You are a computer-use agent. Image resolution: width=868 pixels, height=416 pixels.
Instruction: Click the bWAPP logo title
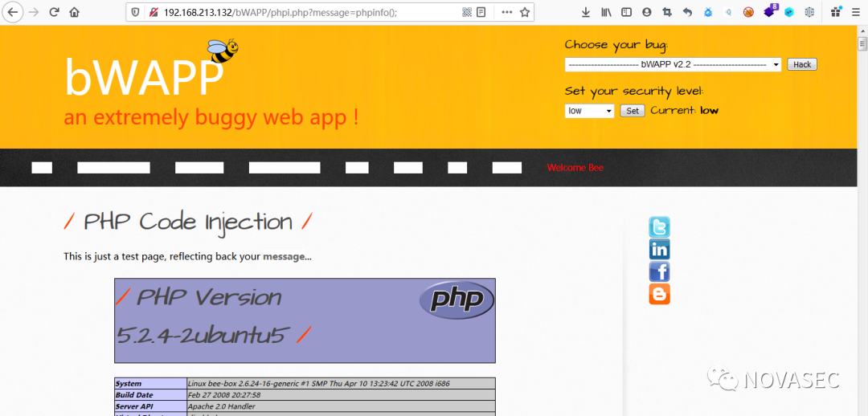point(144,76)
